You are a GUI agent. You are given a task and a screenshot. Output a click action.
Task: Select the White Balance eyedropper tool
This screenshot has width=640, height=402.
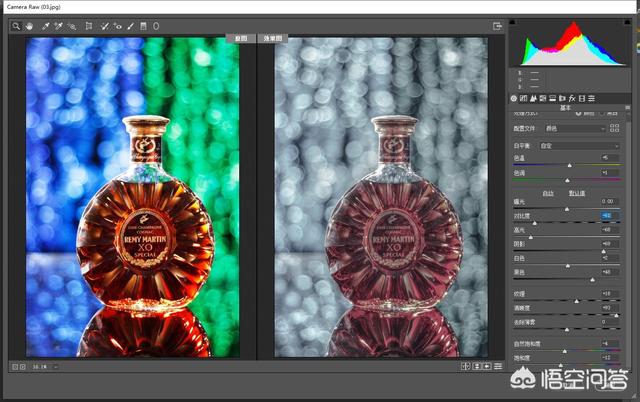pos(45,26)
